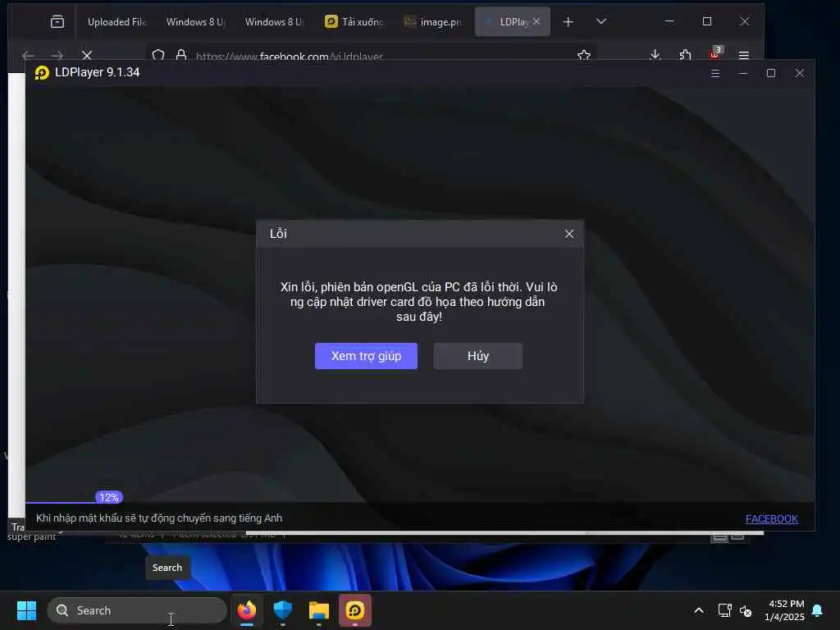Click LDPlayer icon on the taskbar

(x=354, y=610)
